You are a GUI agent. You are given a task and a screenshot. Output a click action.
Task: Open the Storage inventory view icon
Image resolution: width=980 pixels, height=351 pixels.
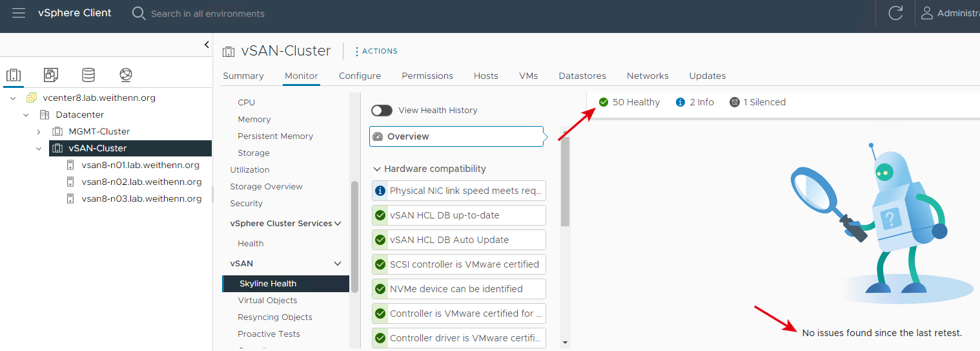[x=88, y=75]
